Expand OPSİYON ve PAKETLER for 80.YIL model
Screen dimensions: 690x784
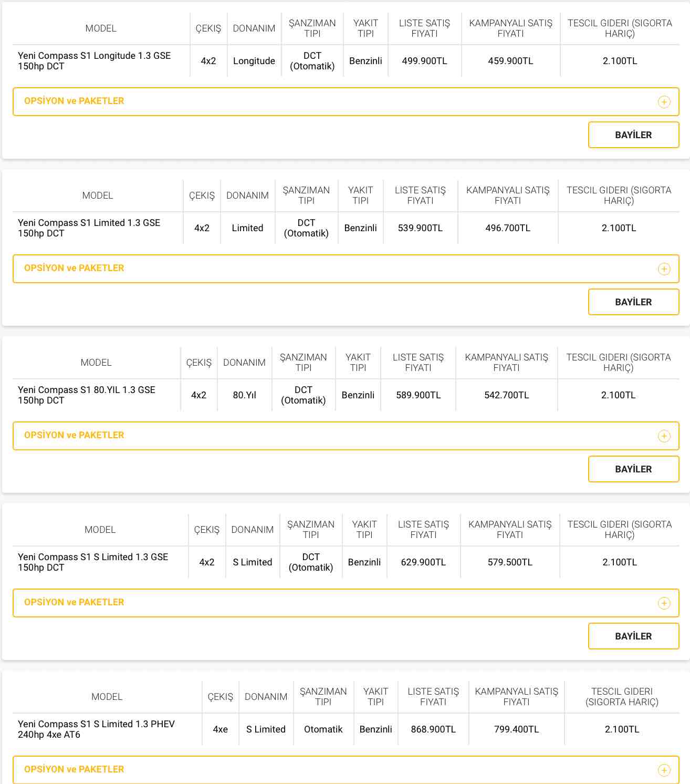pyautogui.click(x=346, y=436)
